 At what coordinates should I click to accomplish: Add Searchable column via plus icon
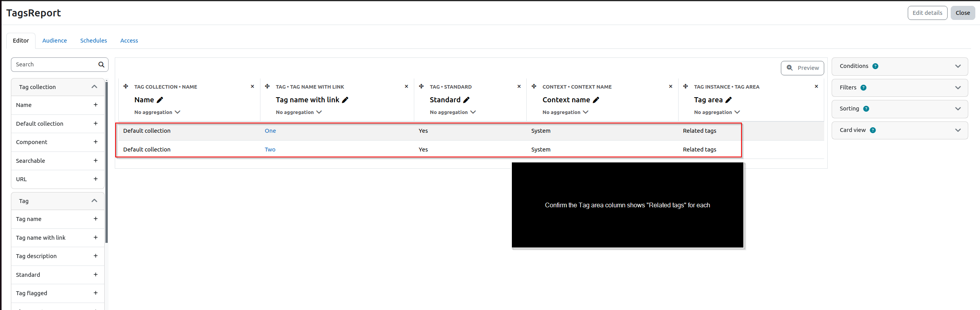click(x=95, y=160)
